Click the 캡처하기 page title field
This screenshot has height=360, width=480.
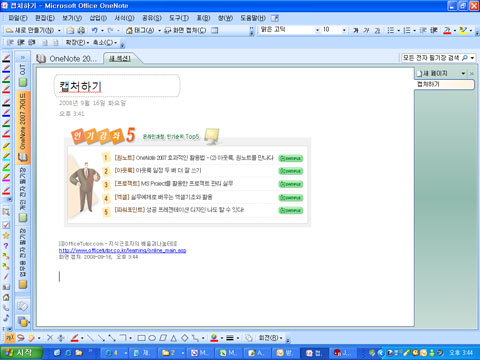click(x=117, y=86)
